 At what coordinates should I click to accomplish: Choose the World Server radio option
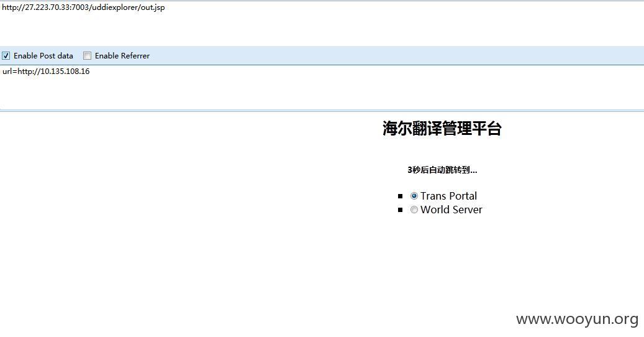pos(414,210)
